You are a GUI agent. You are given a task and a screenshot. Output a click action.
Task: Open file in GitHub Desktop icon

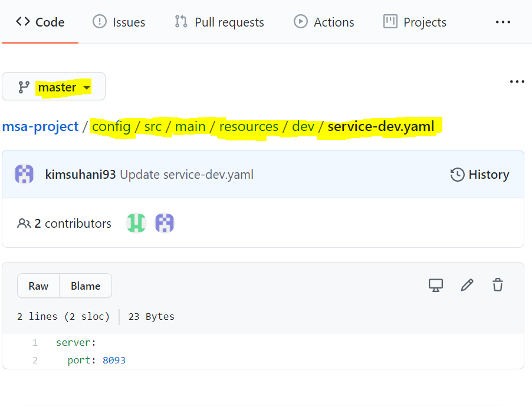(x=436, y=285)
